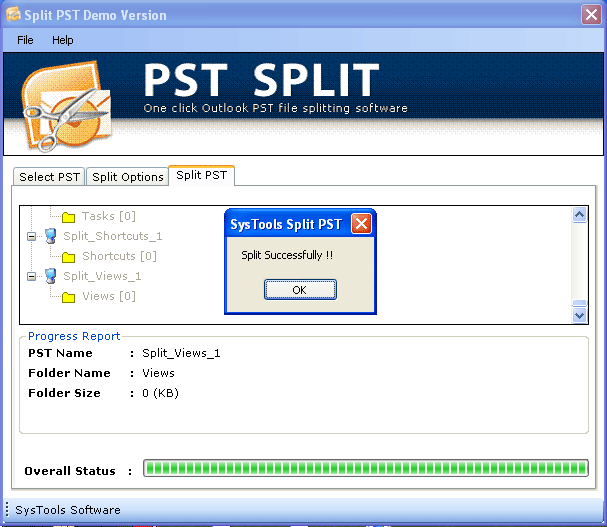607x527 pixels.
Task: Open the Help menu
Action: pos(63,40)
